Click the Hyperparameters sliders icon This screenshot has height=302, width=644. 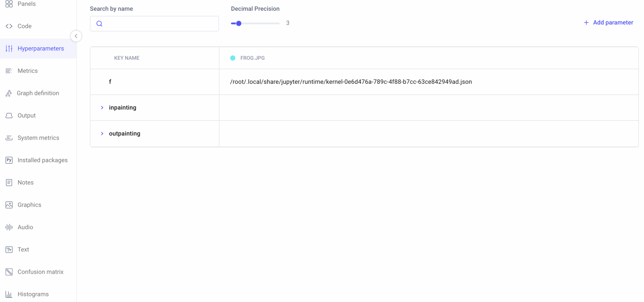point(9,49)
